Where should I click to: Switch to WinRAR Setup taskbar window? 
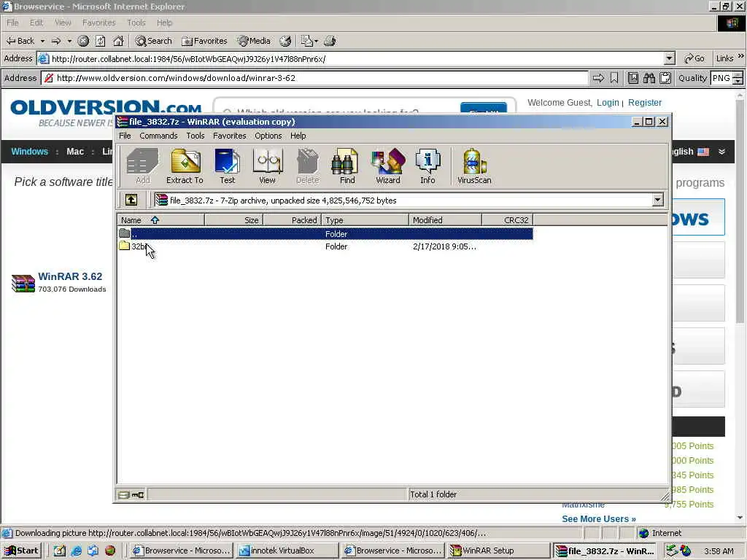point(498,551)
